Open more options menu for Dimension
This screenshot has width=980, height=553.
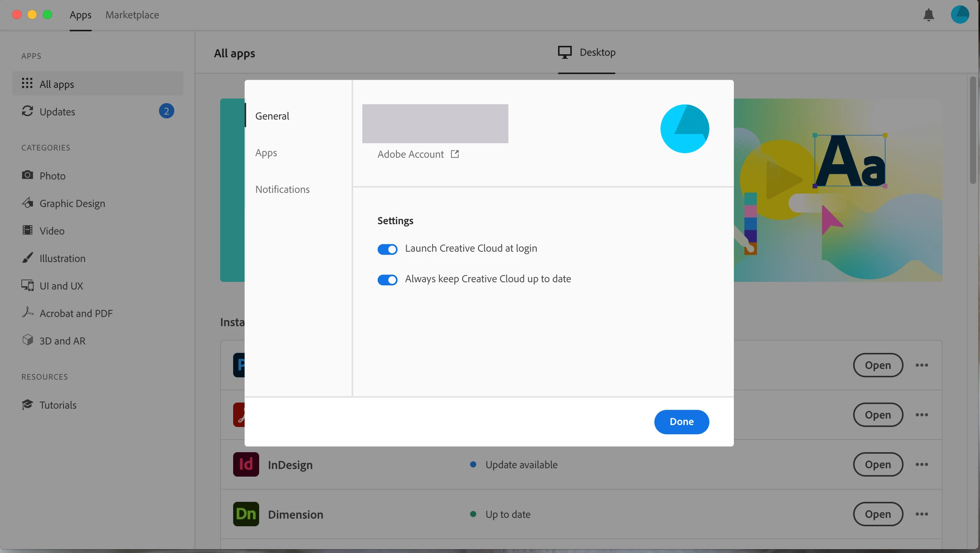coord(922,514)
